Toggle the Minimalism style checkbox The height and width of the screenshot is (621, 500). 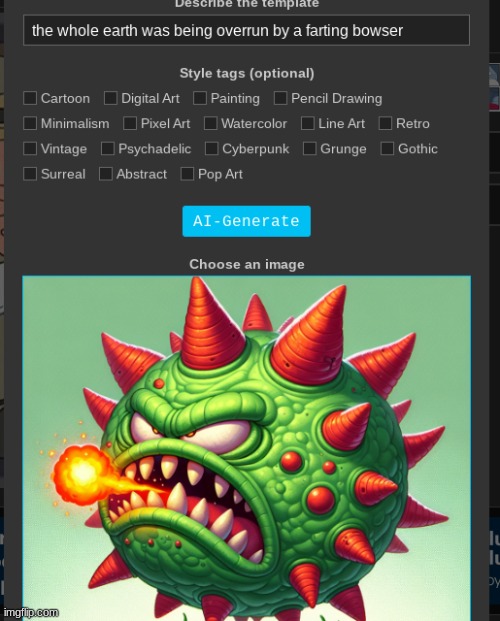click(x=30, y=123)
